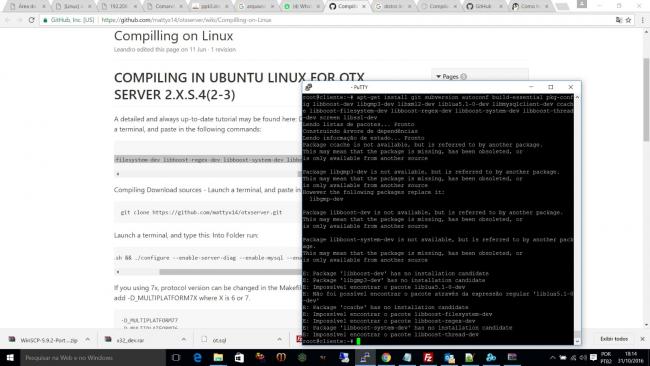650x366 pixels.
Task: Click the Task View taskbar button
Action: click(x=176, y=357)
